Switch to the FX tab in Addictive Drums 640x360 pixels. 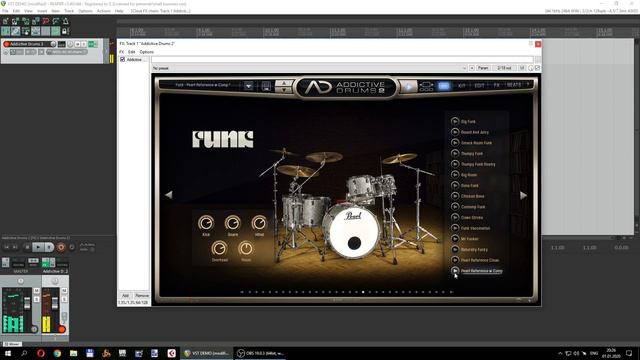[x=496, y=85]
